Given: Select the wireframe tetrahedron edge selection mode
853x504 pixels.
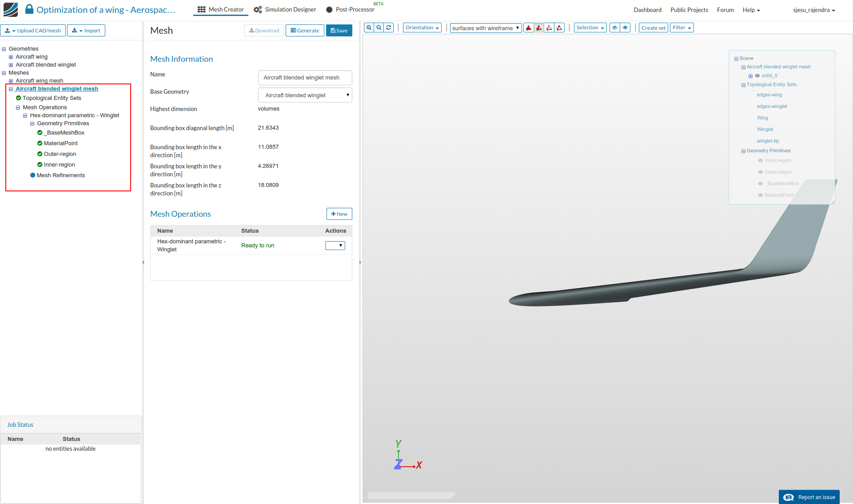Looking at the screenshot, I should pos(549,28).
